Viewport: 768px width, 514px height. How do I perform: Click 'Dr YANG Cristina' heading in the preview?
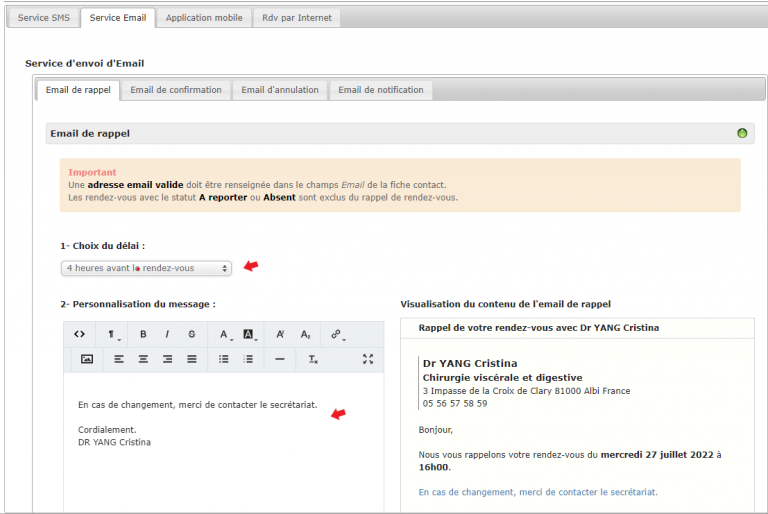click(x=470, y=363)
